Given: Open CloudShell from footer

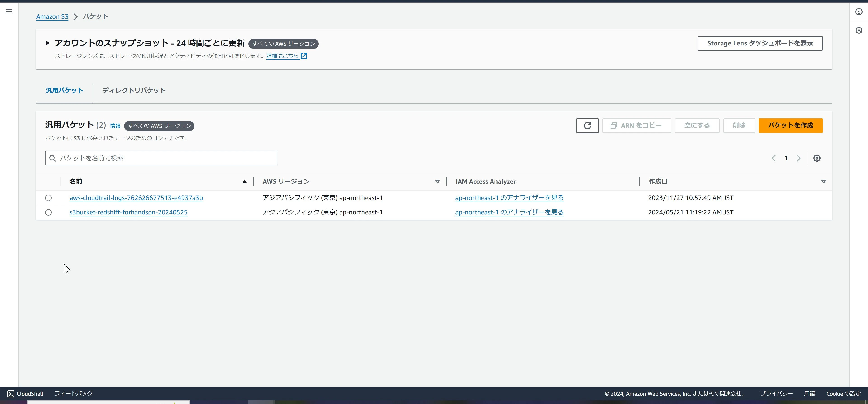Looking at the screenshot, I should 25,394.
